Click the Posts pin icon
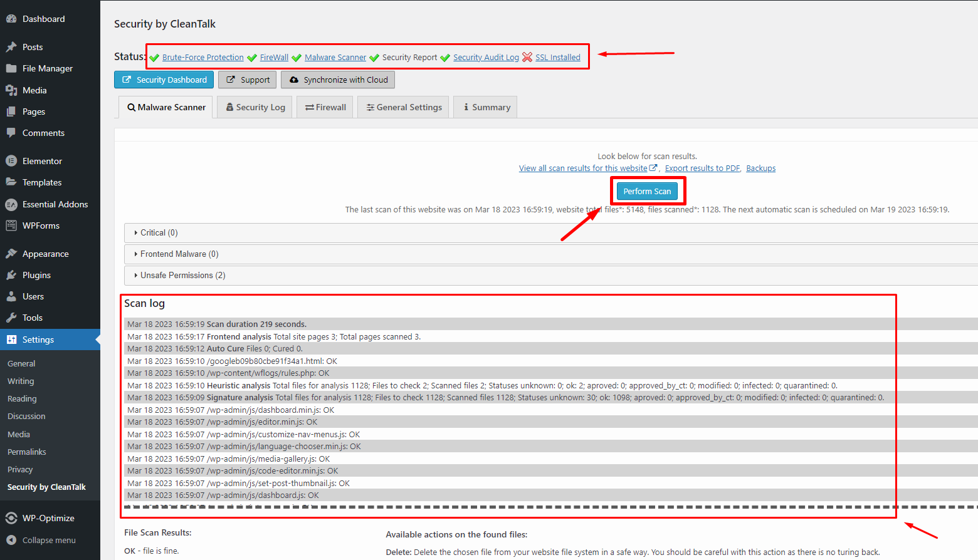This screenshot has width=978, height=560. (11, 47)
